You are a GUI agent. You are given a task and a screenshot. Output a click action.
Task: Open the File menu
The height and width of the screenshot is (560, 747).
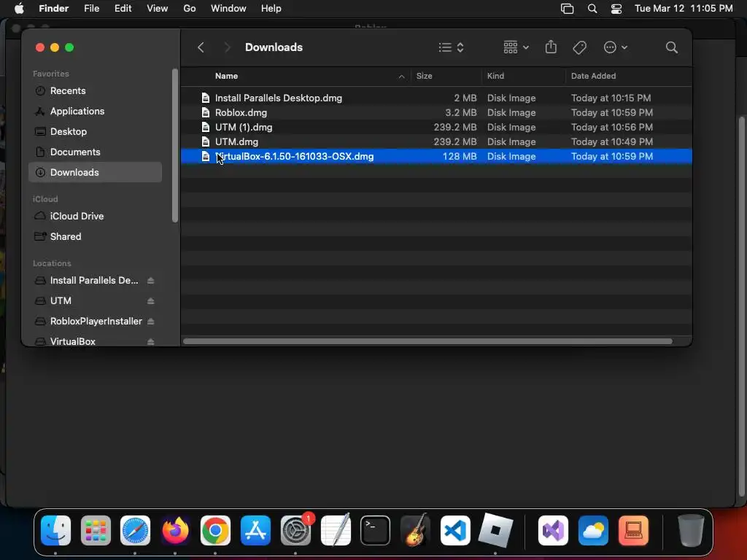pyautogui.click(x=91, y=9)
